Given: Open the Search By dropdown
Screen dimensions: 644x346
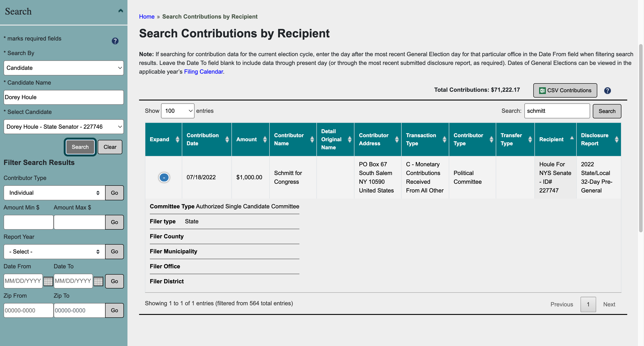Looking at the screenshot, I should tap(64, 68).
